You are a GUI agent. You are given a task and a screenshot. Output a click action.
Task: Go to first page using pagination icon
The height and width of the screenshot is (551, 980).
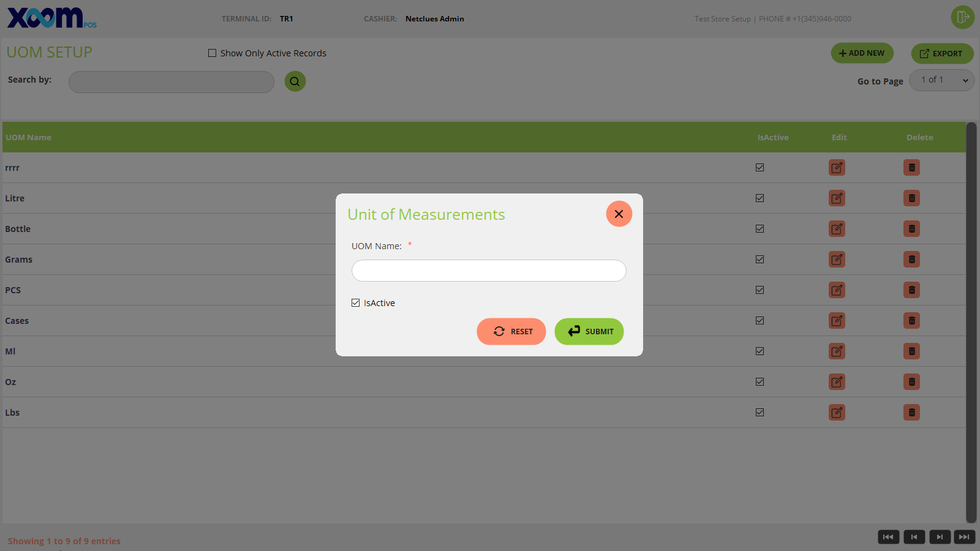888,537
